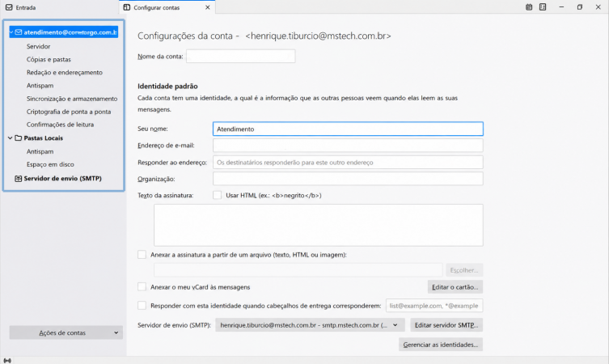Close the Configurar contas tab

click(x=207, y=7)
